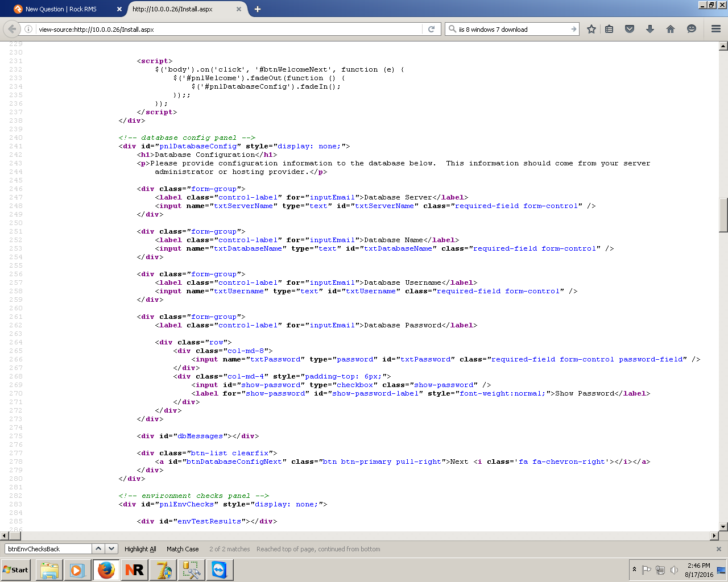Reload the page with the refresh icon
Viewport: 728px width, 582px height.
click(432, 28)
